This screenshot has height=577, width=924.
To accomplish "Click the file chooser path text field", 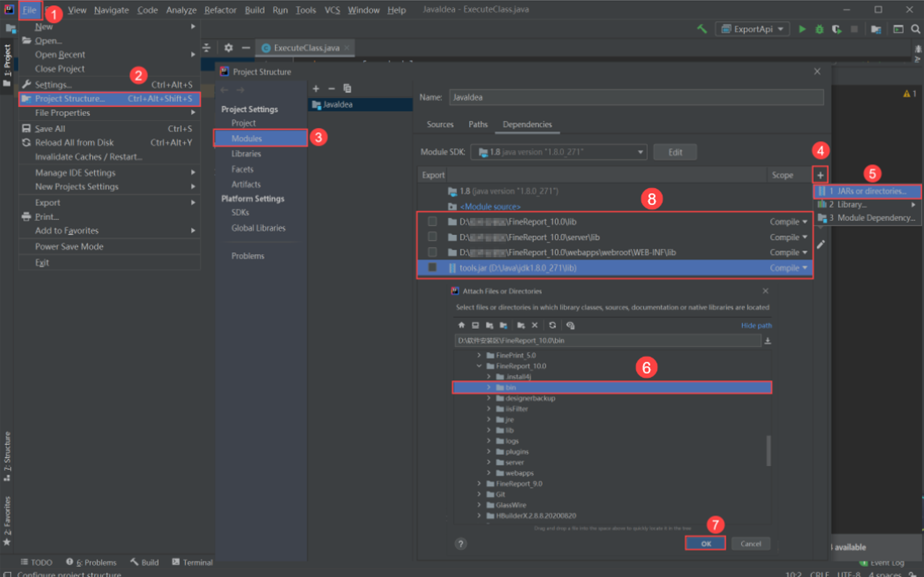I will [608, 341].
